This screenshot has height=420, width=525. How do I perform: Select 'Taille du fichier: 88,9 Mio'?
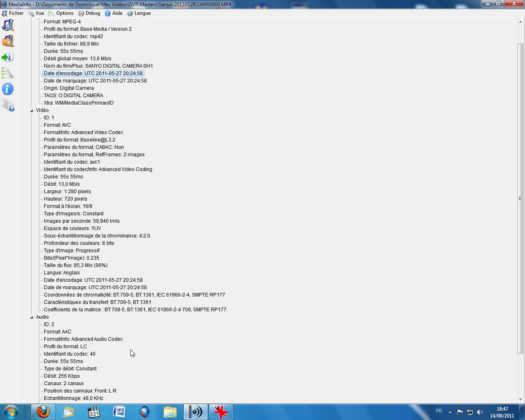click(71, 44)
